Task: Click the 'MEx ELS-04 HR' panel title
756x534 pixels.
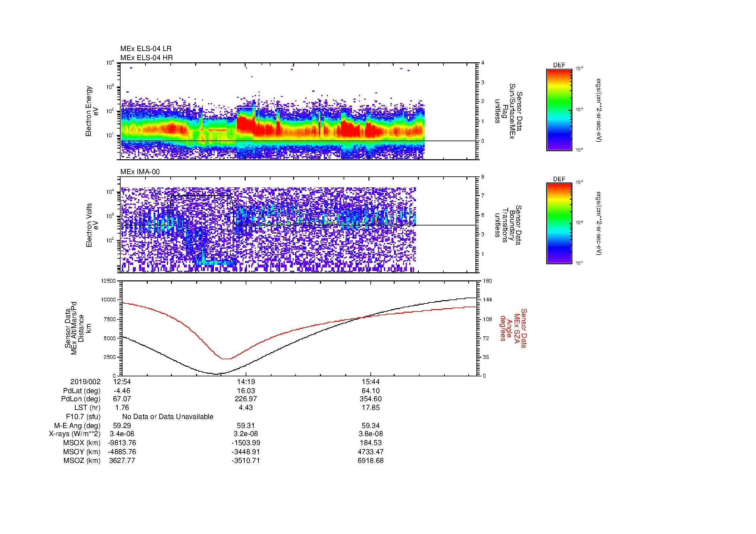Action: 146,58
